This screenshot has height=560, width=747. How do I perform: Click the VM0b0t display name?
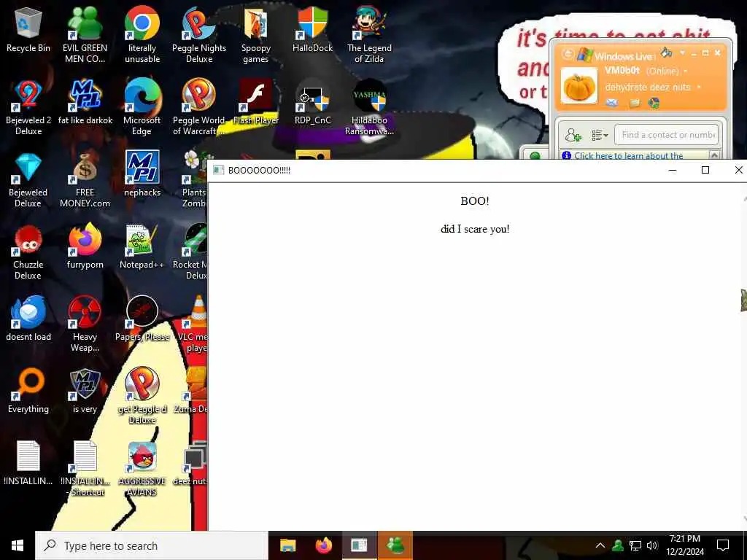[x=622, y=71]
